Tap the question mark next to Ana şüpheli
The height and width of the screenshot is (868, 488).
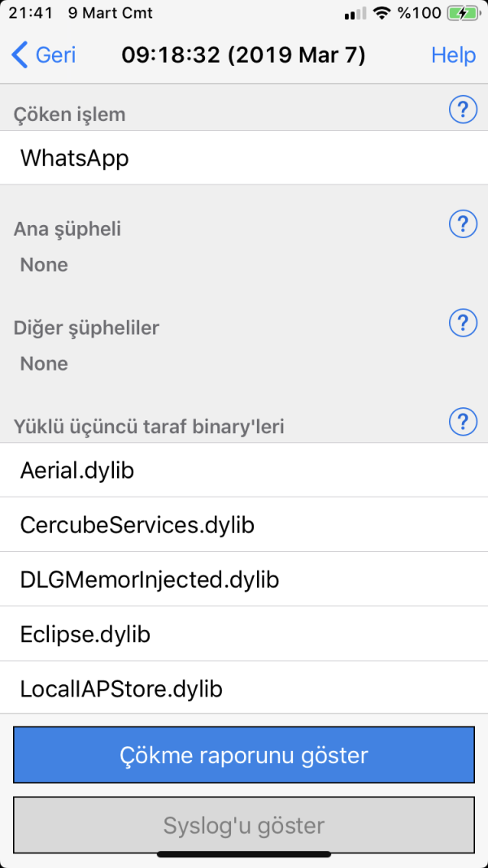463,224
